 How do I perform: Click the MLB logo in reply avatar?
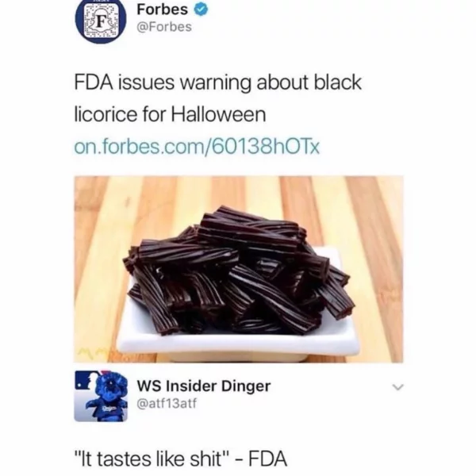point(85,380)
